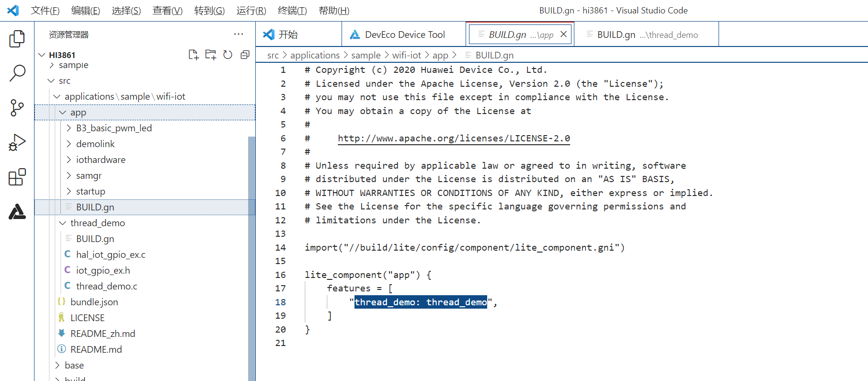Open the 终端(T) menu
The height and width of the screenshot is (381, 868).
point(292,11)
